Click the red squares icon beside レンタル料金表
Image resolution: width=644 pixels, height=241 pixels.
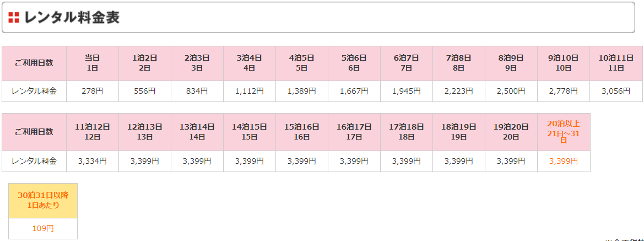pyautogui.click(x=14, y=17)
